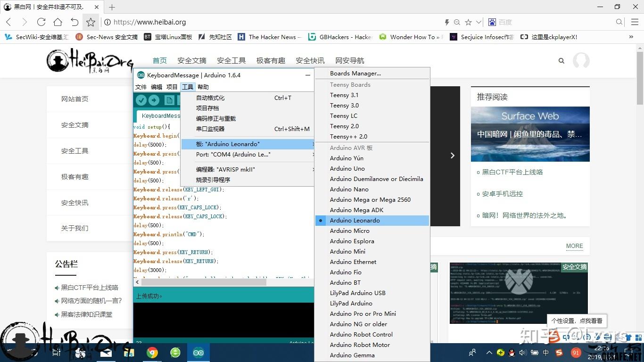Viewport: 644px width, 362px height.
Task: Select the Teensy 3.1 board
Action: pyautogui.click(x=372, y=95)
